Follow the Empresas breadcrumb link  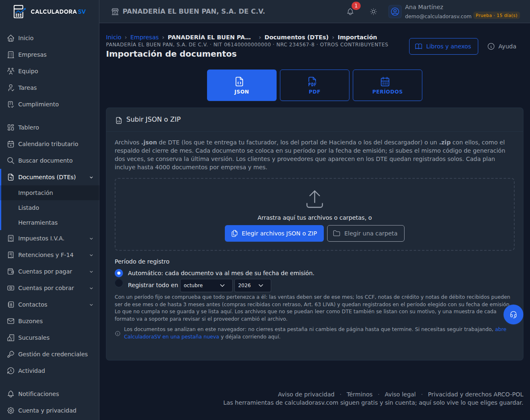(x=145, y=37)
